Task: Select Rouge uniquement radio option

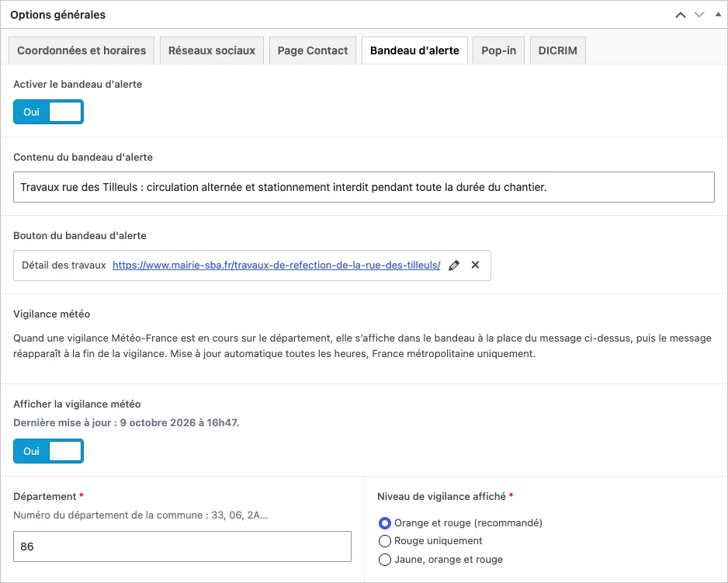Action: [x=384, y=541]
